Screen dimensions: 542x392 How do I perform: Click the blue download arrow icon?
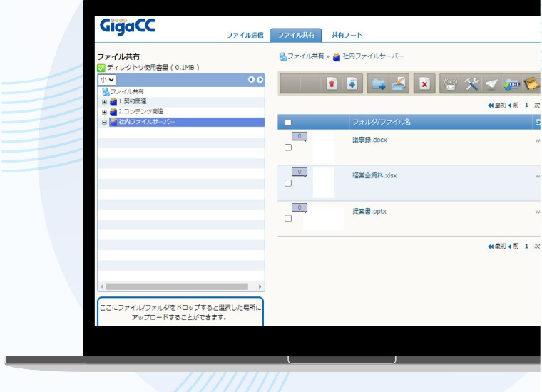(352, 84)
